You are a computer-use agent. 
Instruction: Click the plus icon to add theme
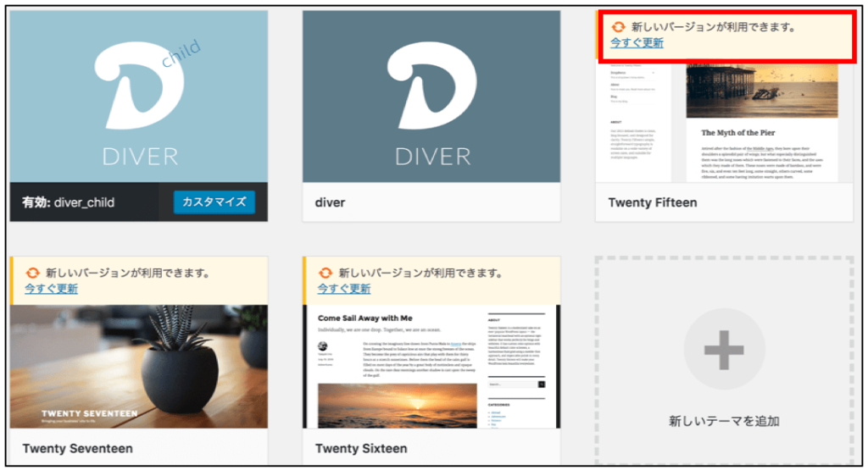click(724, 350)
